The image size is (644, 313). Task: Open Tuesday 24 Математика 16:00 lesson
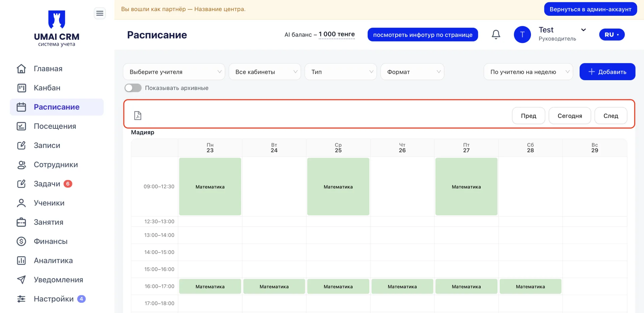point(274,286)
